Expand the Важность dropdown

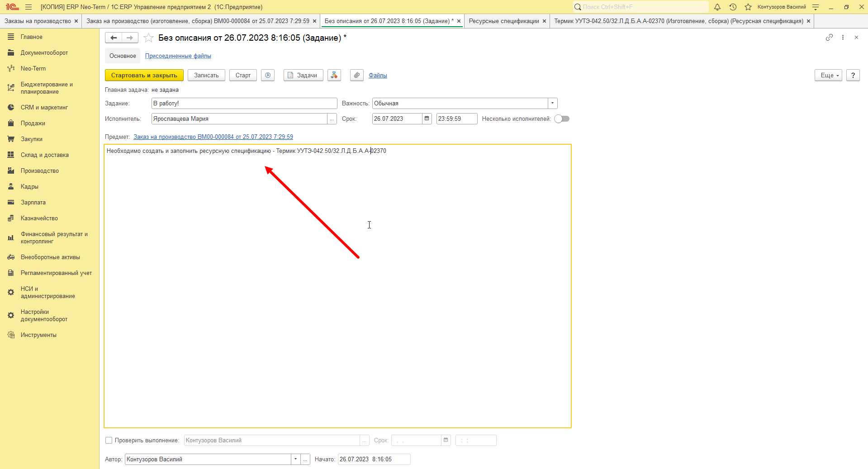(x=552, y=103)
